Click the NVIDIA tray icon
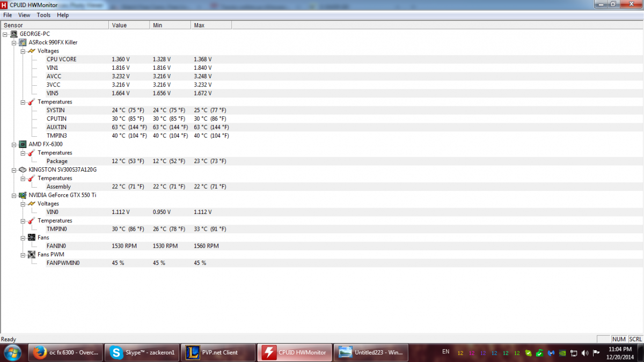The image size is (644, 362). [562, 353]
